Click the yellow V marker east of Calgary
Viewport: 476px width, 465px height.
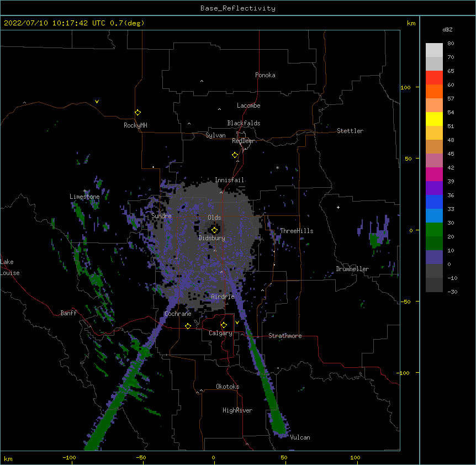pyautogui.click(x=237, y=323)
